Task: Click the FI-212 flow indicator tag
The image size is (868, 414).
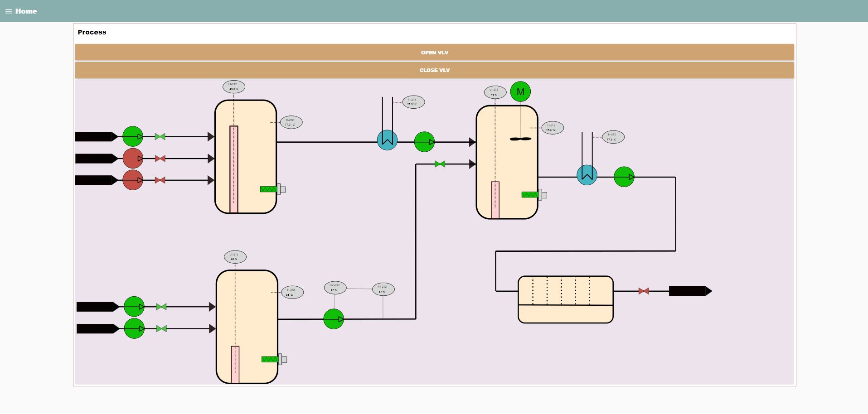Action: tap(383, 289)
